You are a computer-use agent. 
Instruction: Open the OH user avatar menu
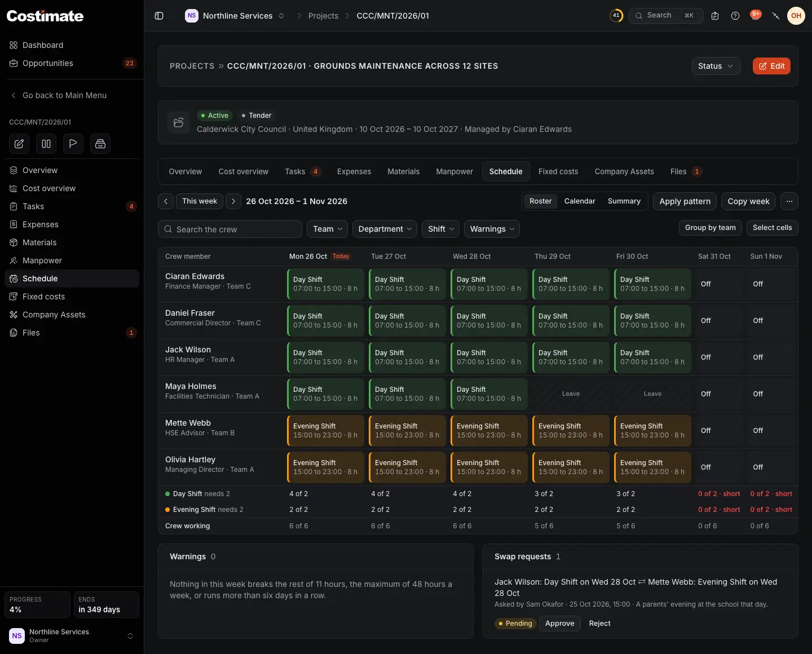(796, 16)
